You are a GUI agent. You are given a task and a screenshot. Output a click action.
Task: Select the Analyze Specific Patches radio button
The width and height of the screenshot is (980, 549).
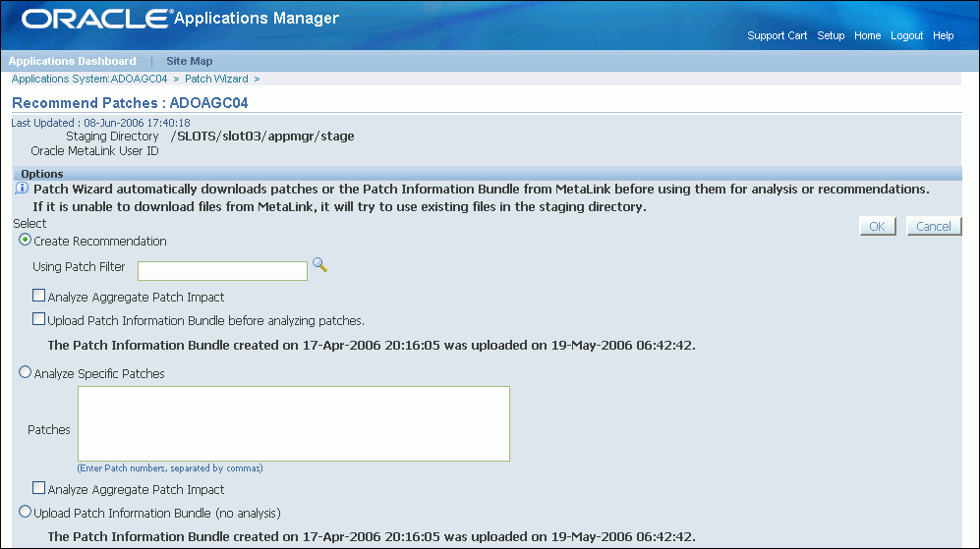25,372
